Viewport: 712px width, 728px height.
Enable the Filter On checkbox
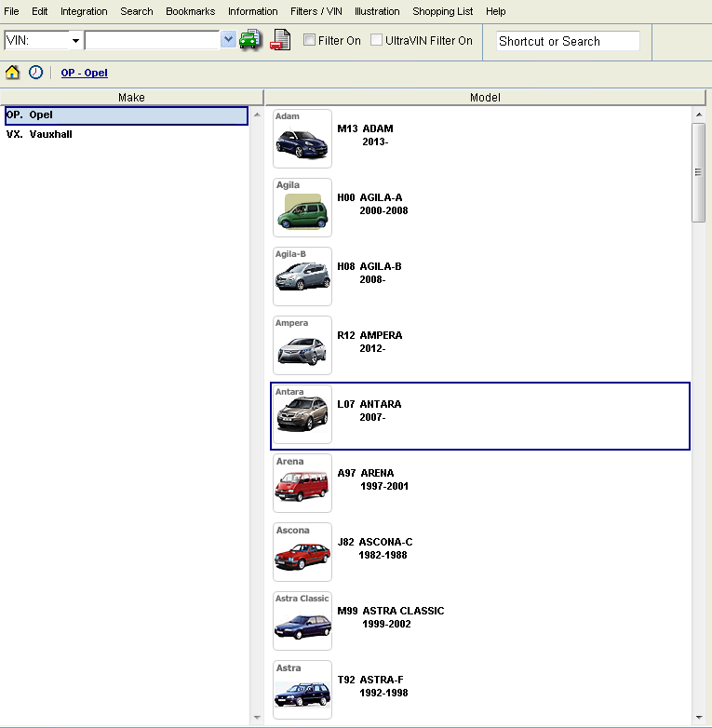tap(310, 40)
